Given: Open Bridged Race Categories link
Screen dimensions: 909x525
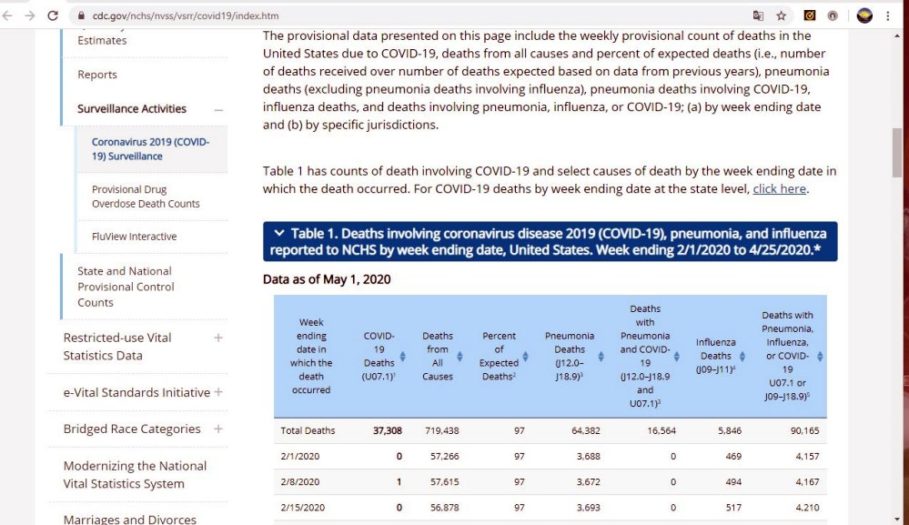Looking at the screenshot, I should point(132,429).
